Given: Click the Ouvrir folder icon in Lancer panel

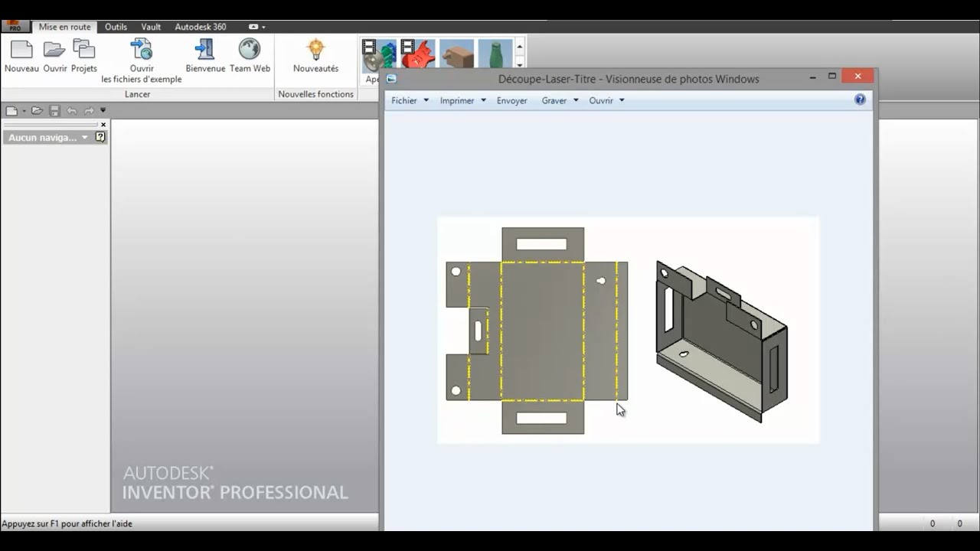Looking at the screenshot, I should point(54,50).
